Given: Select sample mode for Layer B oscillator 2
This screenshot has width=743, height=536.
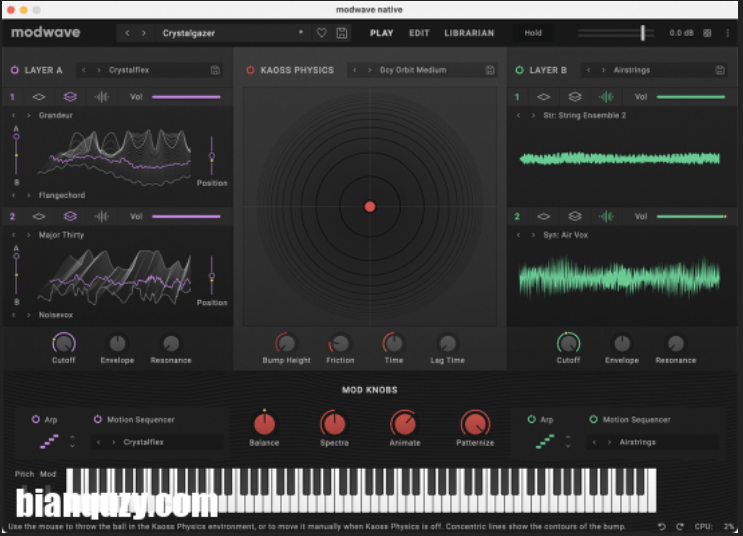Looking at the screenshot, I should pos(606,216).
